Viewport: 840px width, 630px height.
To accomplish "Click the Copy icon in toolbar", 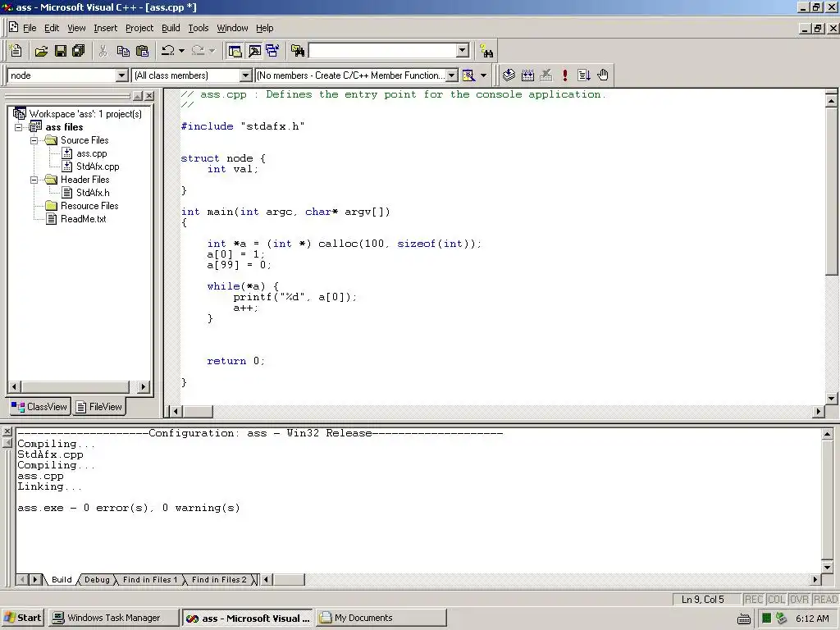I will click(123, 51).
